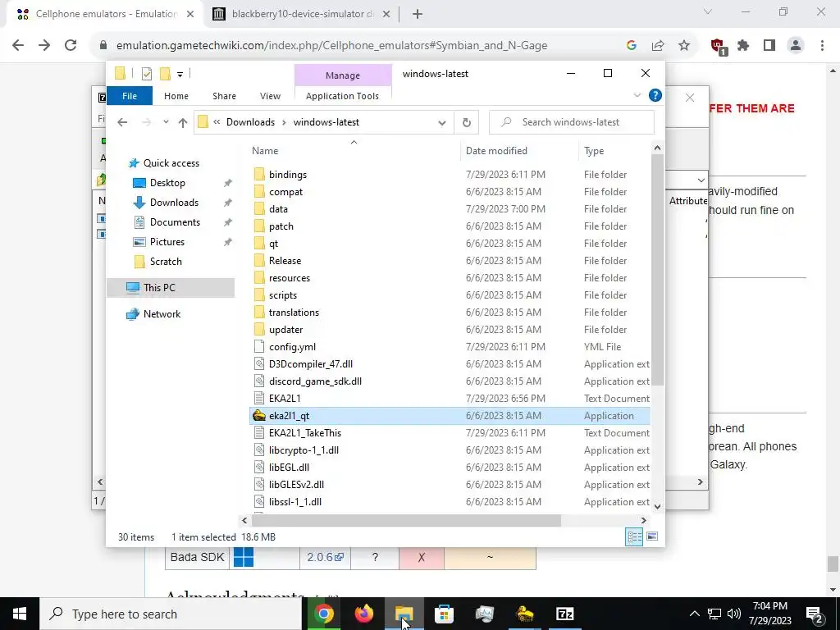Open Explorer Help question mark icon
The height and width of the screenshot is (630, 840).
(x=655, y=95)
